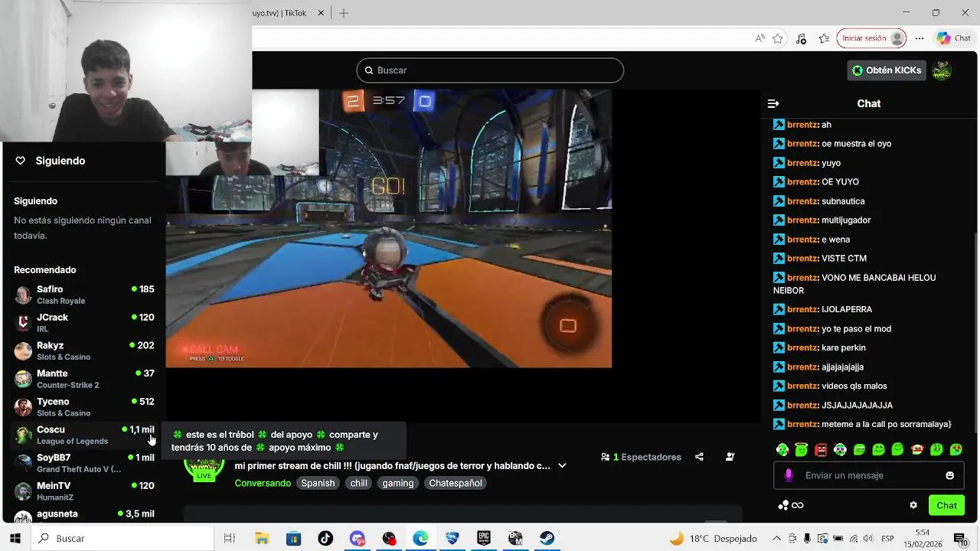Click the share icon next to Espectadores
The height and width of the screenshot is (551, 980).
tap(699, 457)
